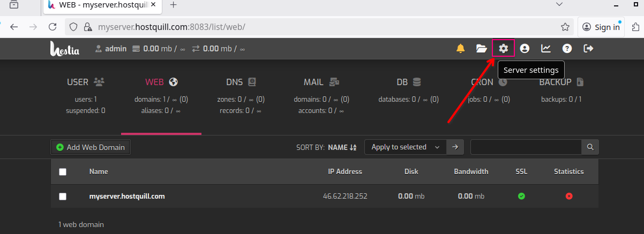The image size is (644, 234).
Task: Toggle the Sort by Name ordering
Action: (x=342, y=147)
